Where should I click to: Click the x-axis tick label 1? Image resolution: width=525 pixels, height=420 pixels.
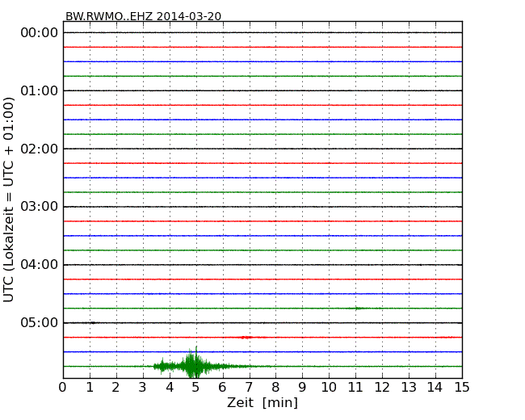(x=90, y=388)
